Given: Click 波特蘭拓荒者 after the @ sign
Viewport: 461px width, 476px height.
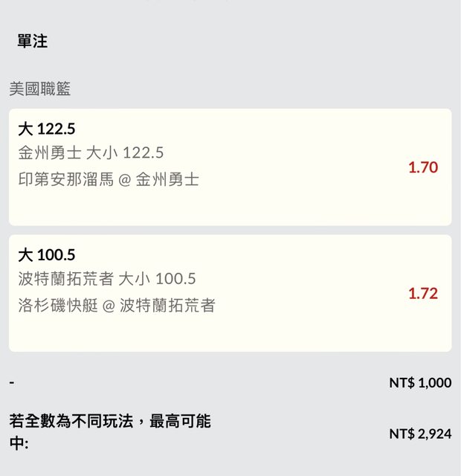Looking at the screenshot, I should coord(167,305).
